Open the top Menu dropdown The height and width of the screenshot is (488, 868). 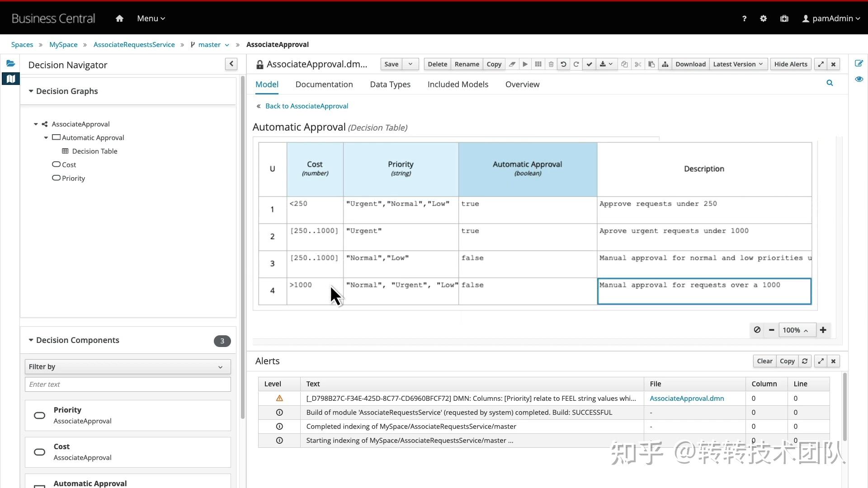point(151,19)
